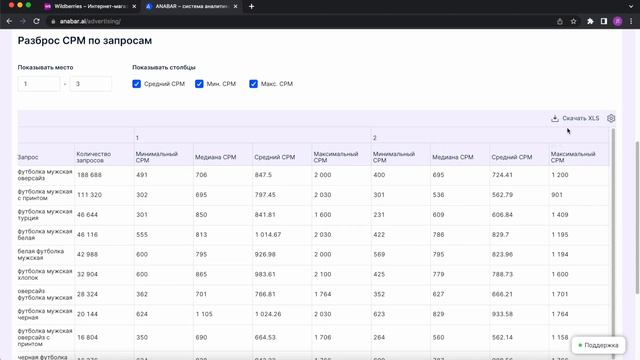Reload the current page
640x360 pixels.
(x=36, y=21)
